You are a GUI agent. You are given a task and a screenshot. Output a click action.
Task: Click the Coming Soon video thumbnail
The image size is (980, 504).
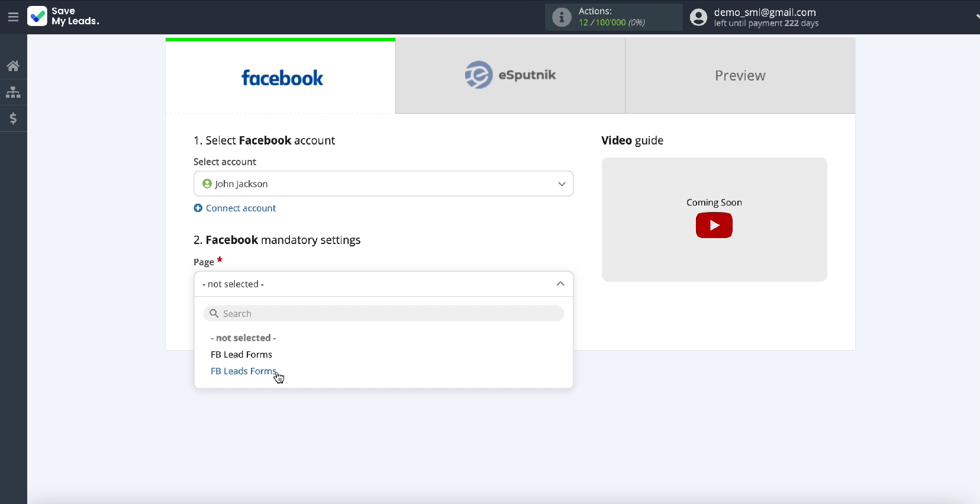coord(714,219)
